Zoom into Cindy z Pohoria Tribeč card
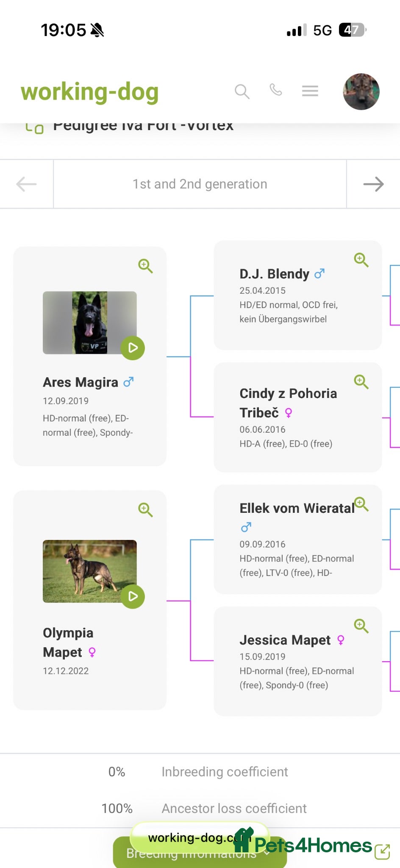Viewport: 400px width, 868px height. pos(361,381)
